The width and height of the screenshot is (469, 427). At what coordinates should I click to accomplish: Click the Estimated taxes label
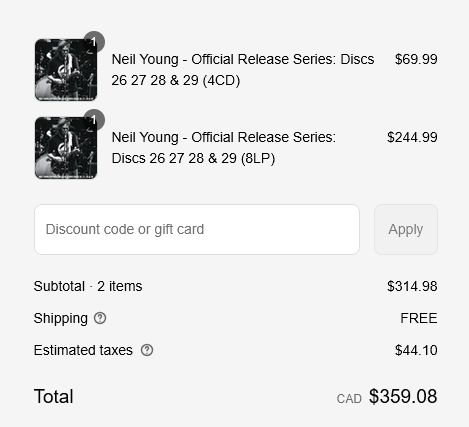tap(83, 350)
